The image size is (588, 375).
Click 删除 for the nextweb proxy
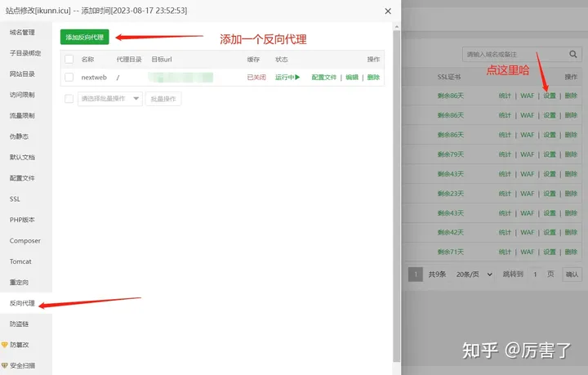click(373, 78)
